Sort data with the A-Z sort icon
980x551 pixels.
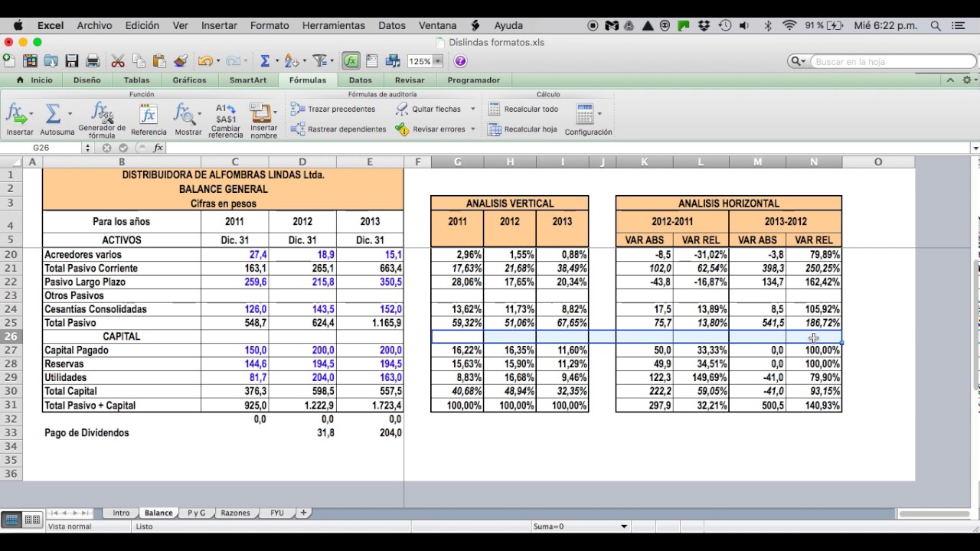coord(291,60)
